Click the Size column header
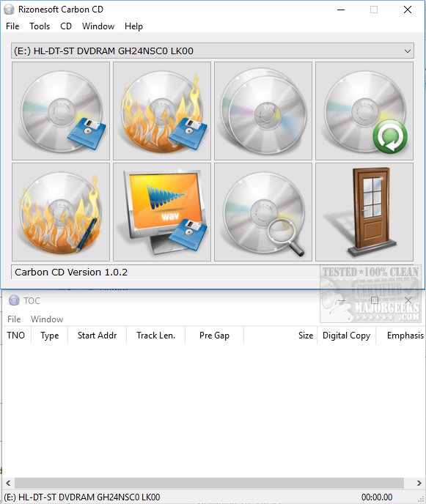The height and width of the screenshot is (504, 426). point(280,336)
